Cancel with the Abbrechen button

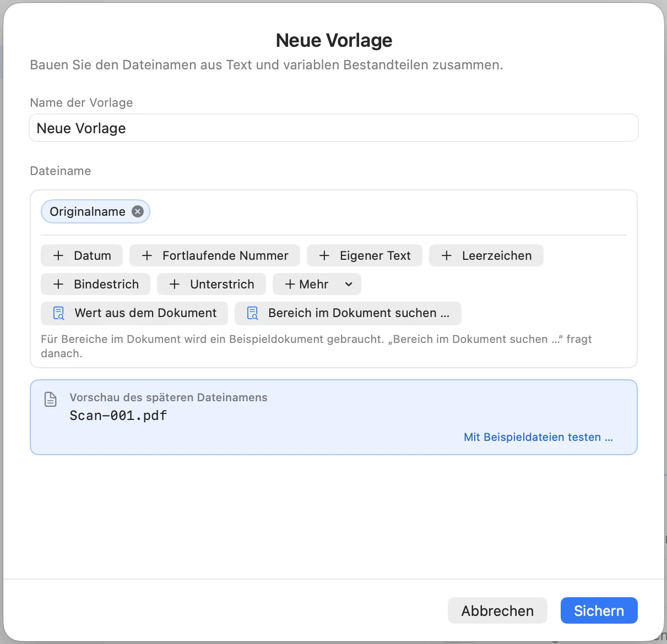pos(497,610)
